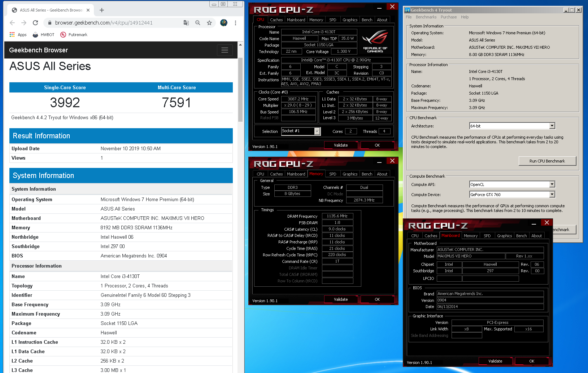Expand the Socket #1 selection dropdown
This screenshot has width=588, height=373.
(317, 131)
